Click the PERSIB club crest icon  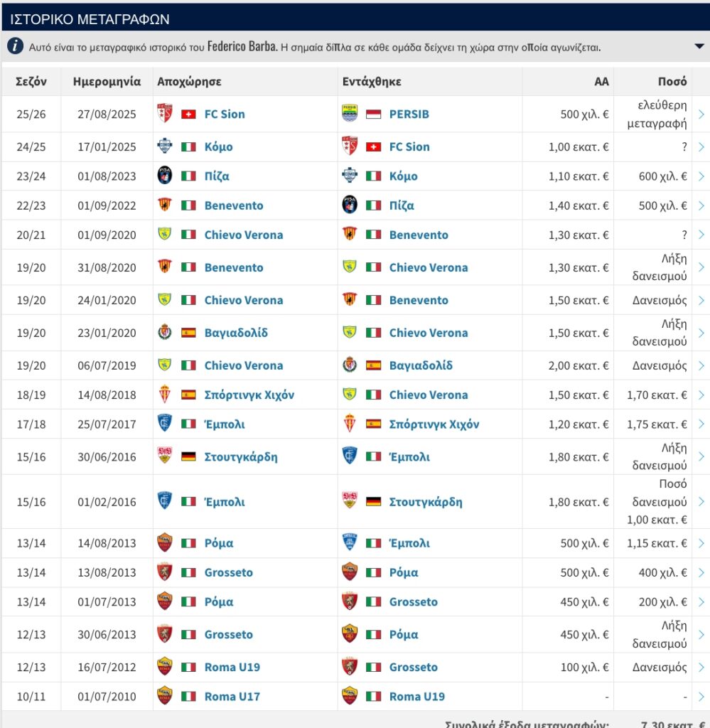pos(350,114)
